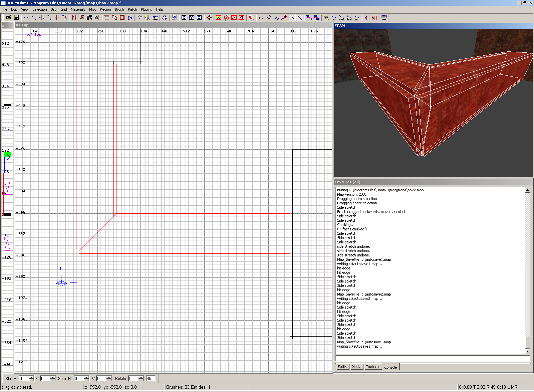Click the Edit curve toolbar icon
This screenshot has width=534, height=392.
[x=334, y=18]
